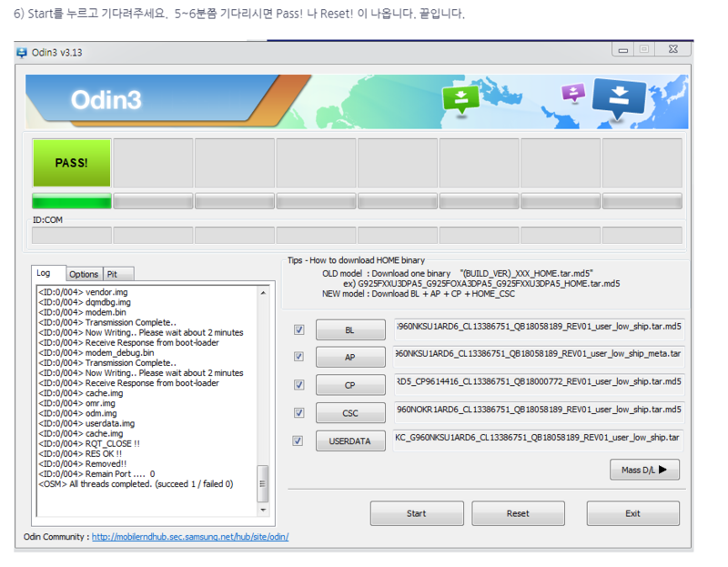Click the Odin3 title bar app icon
This screenshot has width=728, height=567.
pyautogui.click(x=22, y=53)
